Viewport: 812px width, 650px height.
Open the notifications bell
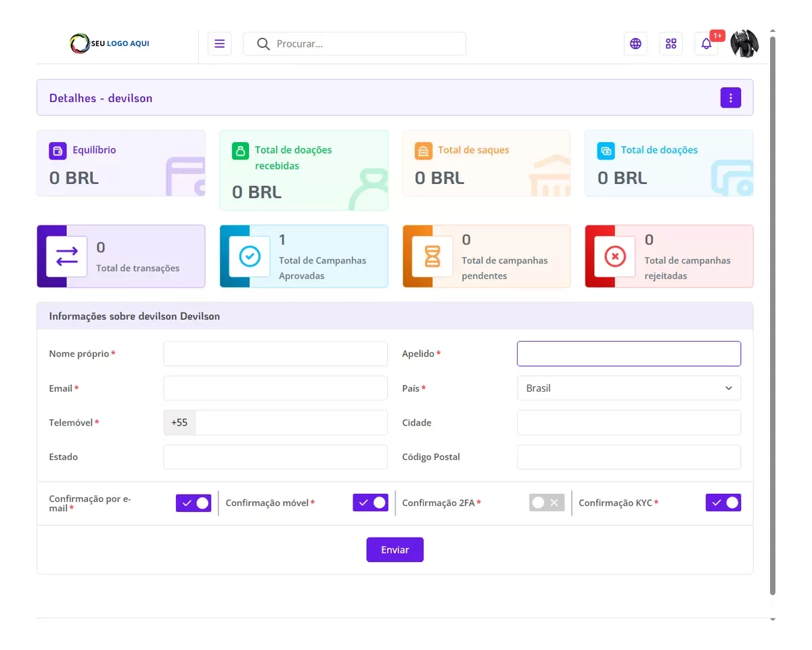706,44
